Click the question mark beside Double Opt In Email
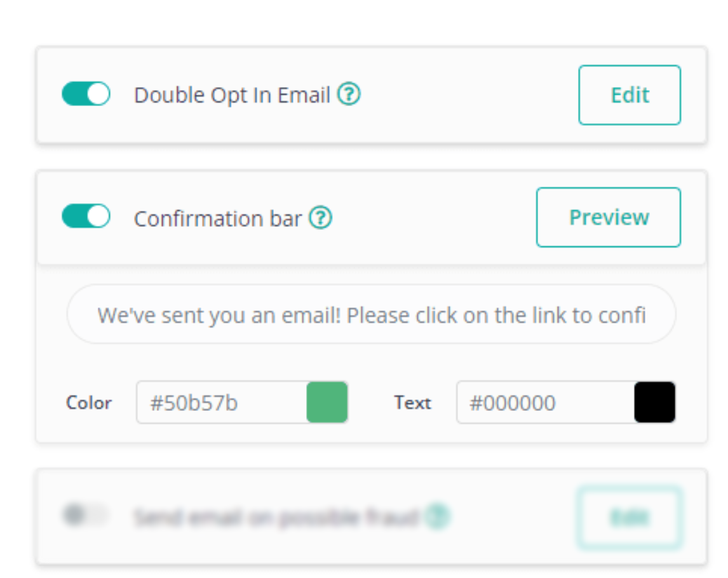This screenshot has height=578, width=728. 350,94
